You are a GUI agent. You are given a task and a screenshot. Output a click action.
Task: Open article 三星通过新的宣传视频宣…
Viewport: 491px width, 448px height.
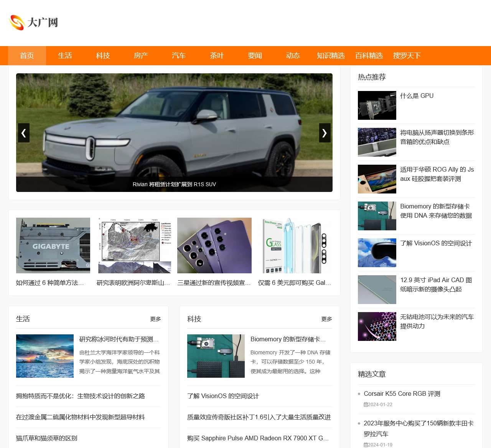[214, 283]
